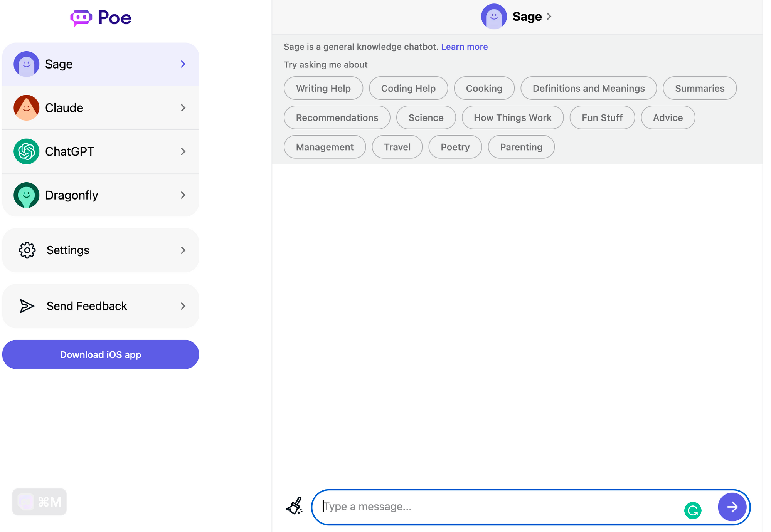Click the Download iOS app button

[100, 354]
